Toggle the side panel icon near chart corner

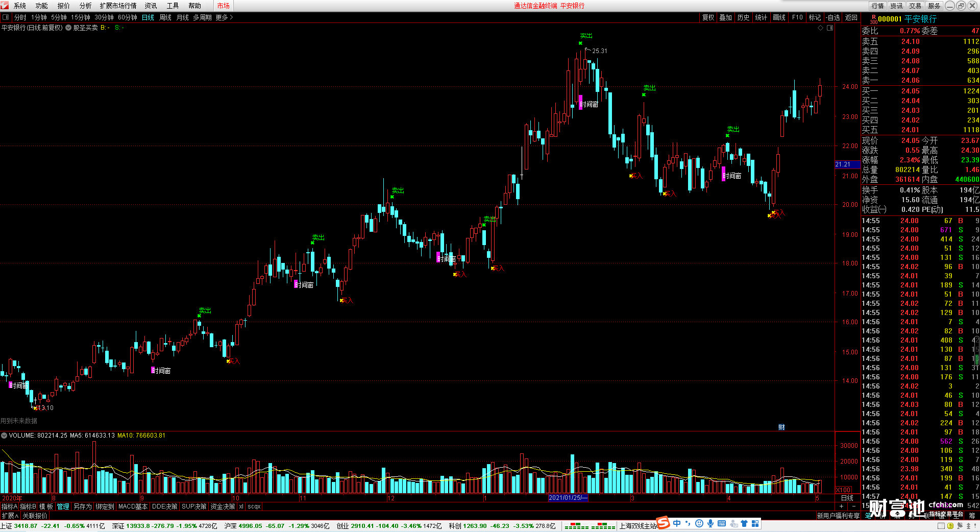[830, 28]
